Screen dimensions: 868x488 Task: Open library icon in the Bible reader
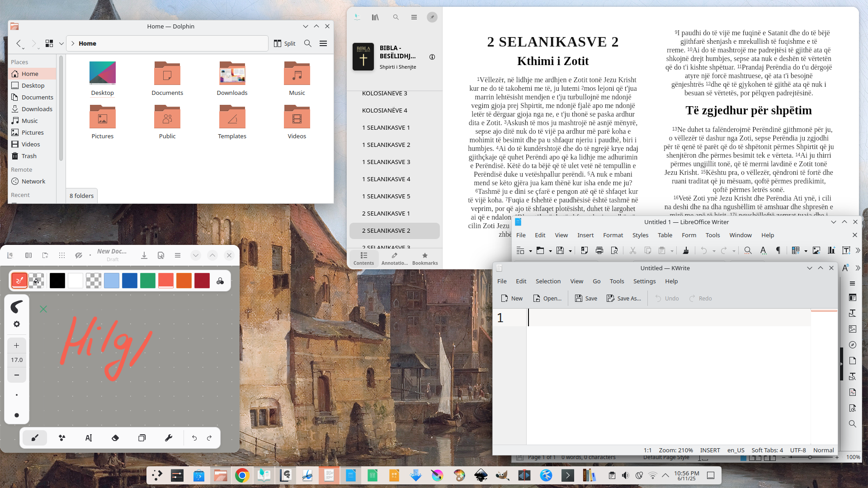pos(375,17)
